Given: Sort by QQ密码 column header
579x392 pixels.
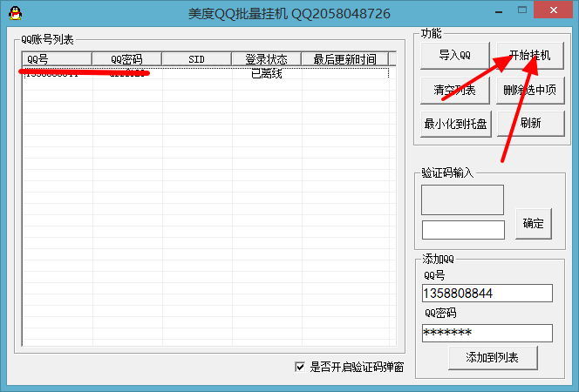Looking at the screenshot, I should coord(126,59).
